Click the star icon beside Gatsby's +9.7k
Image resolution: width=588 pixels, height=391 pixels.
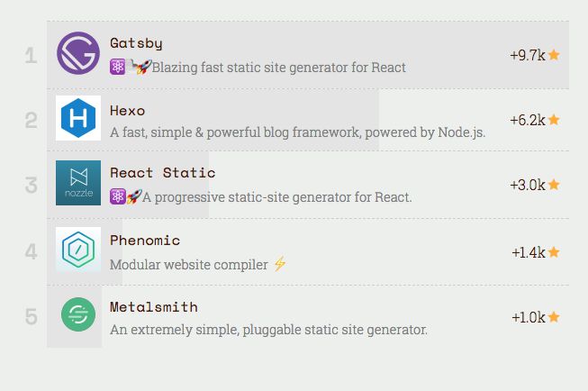[555, 55]
